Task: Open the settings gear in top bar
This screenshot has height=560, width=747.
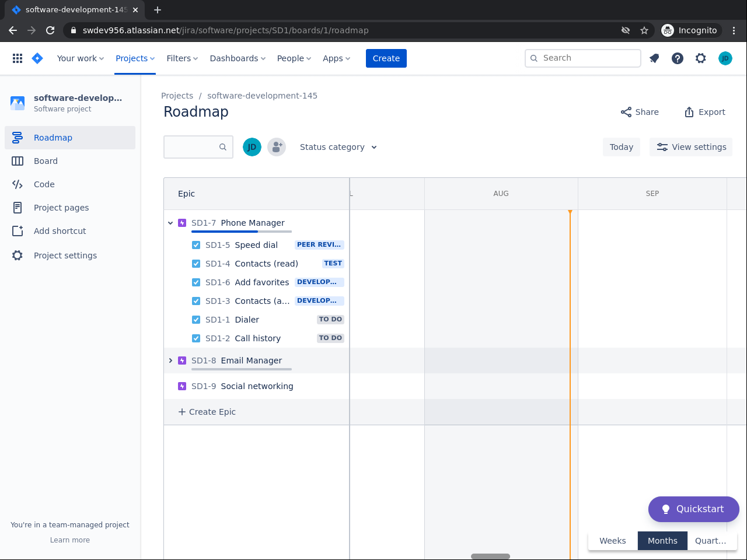Action: click(701, 58)
